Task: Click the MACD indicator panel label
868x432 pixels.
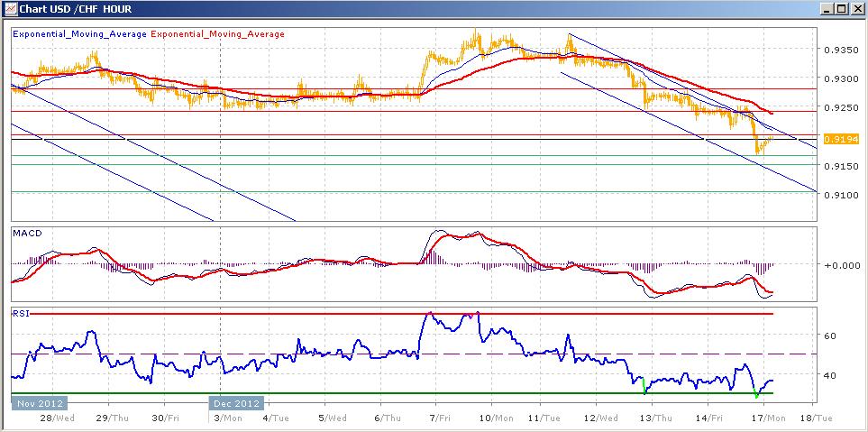Action: (x=24, y=234)
